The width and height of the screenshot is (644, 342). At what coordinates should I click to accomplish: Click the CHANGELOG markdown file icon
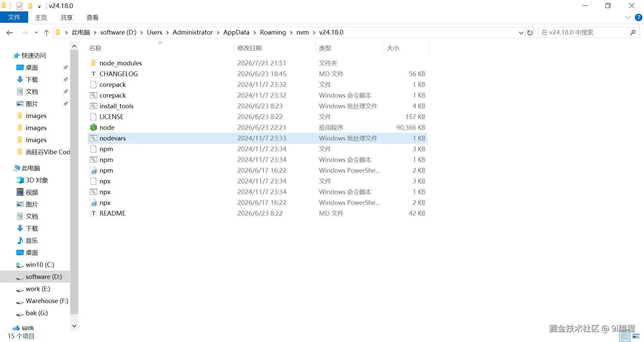click(x=94, y=74)
